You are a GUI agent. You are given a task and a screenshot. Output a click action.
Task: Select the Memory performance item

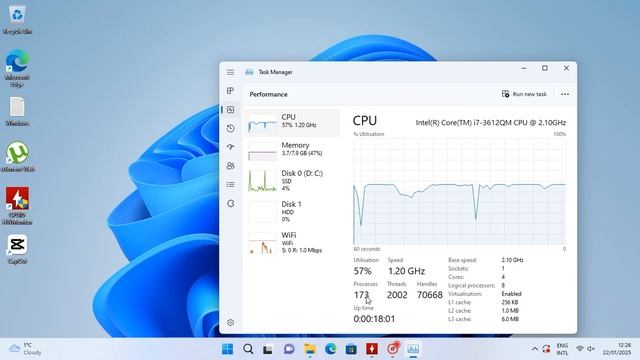(292, 150)
